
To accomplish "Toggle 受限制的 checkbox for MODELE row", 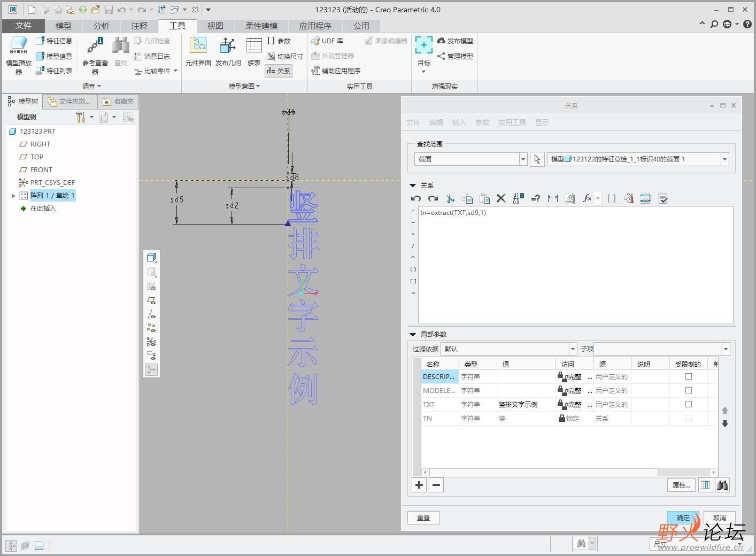I will coord(689,390).
